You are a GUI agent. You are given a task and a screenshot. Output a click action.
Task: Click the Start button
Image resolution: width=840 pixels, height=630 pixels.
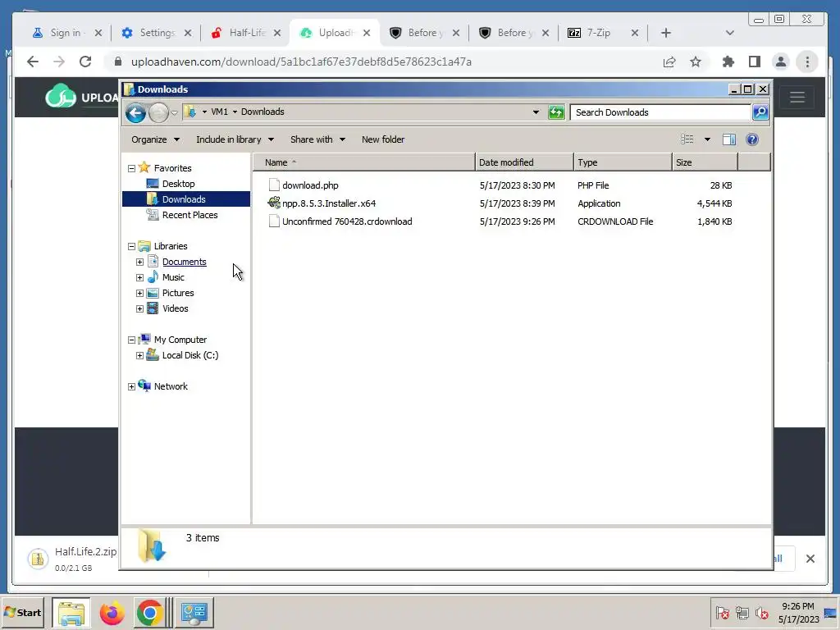pos(22,612)
